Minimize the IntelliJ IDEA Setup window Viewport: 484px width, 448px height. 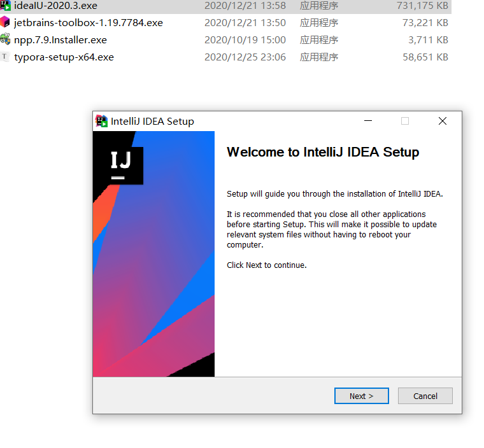tap(368, 121)
